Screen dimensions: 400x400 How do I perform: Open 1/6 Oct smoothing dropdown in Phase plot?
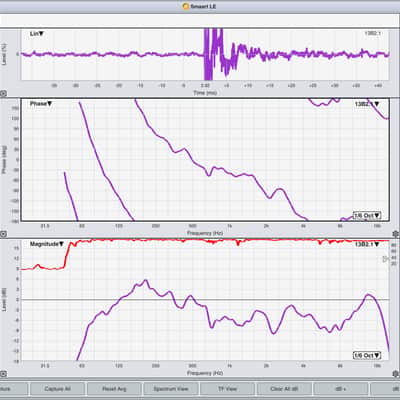tap(367, 215)
